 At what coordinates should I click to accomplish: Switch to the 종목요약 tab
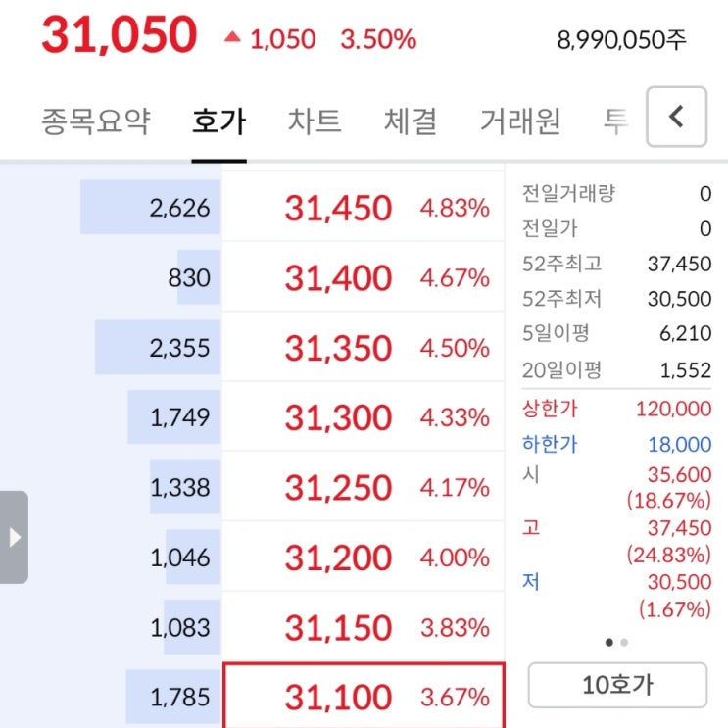(x=96, y=121)
